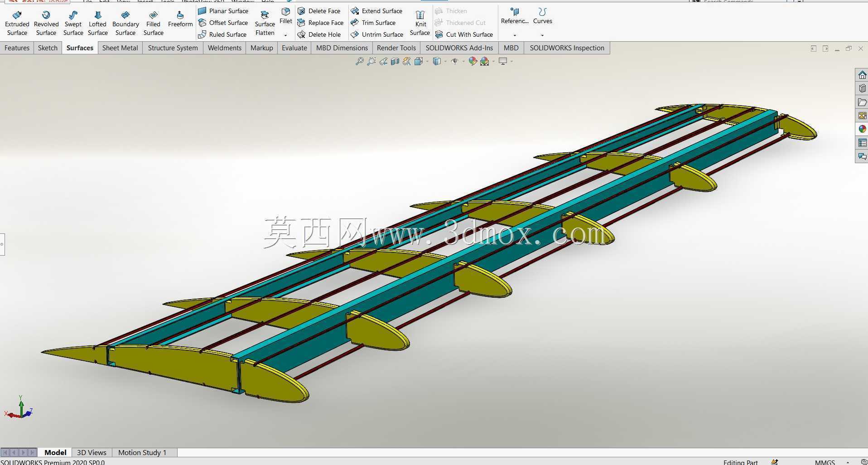Select the Extruded Surface tool
Image resolution: width=868 pixels, height=465 pixels.
(x=17, y=23)
